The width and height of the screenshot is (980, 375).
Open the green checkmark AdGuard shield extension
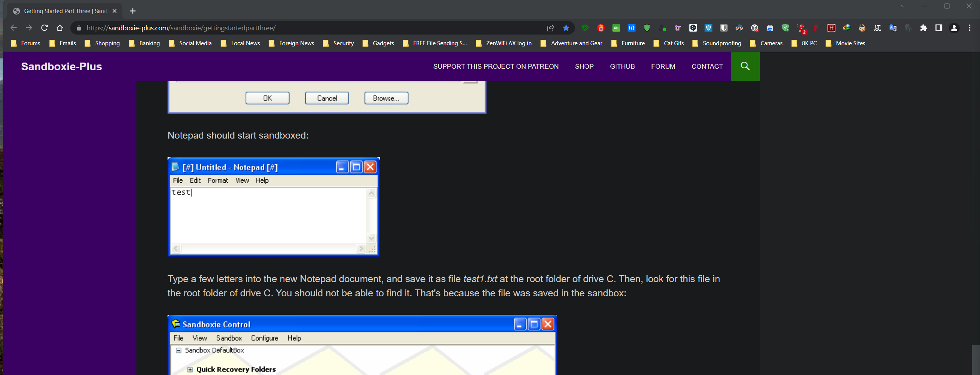pyautogui.click(x=785, y=28)
